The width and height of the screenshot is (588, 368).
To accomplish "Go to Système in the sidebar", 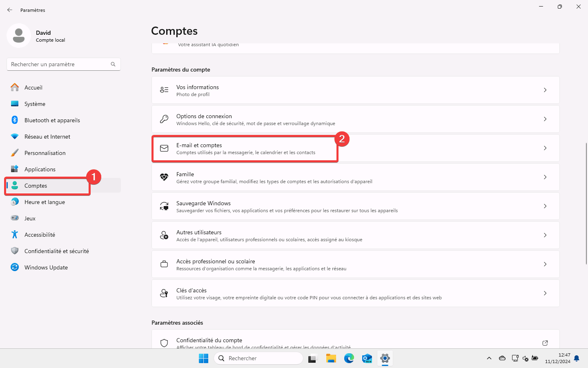I will (35, 104).
